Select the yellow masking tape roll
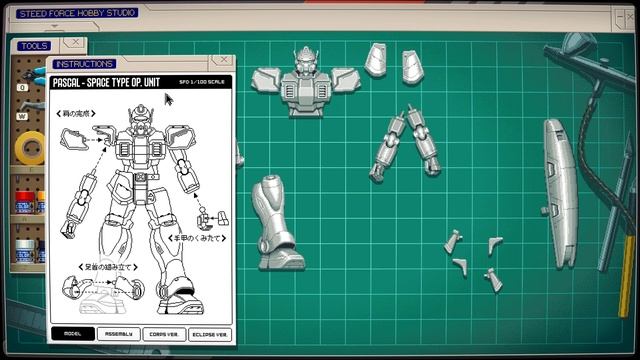 [x=29, y=148]
